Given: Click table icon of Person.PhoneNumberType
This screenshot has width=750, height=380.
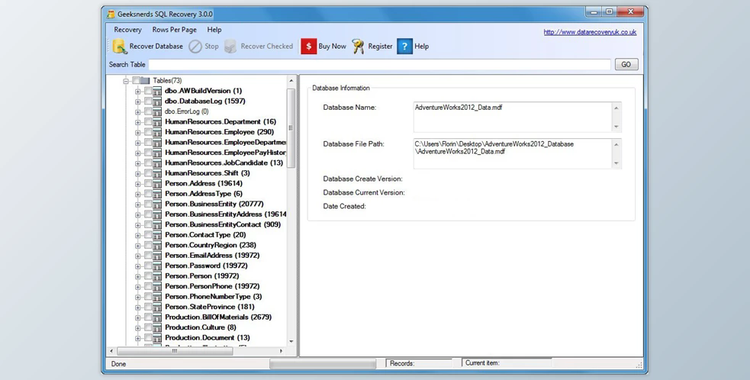Looking at the screenshot, I should 157,297.
